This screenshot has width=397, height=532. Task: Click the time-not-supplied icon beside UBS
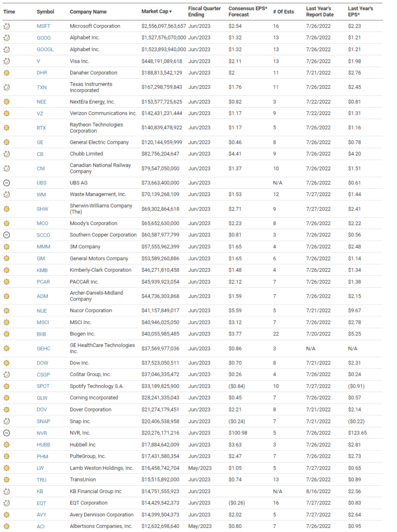coord(6,183)
